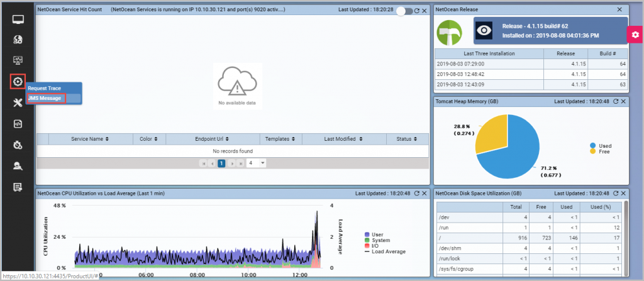The width and height of the screenshot is (644, 281).
Task: Refresh the CPU Utilization vs Load Average panel
Action: coord(416,193)
